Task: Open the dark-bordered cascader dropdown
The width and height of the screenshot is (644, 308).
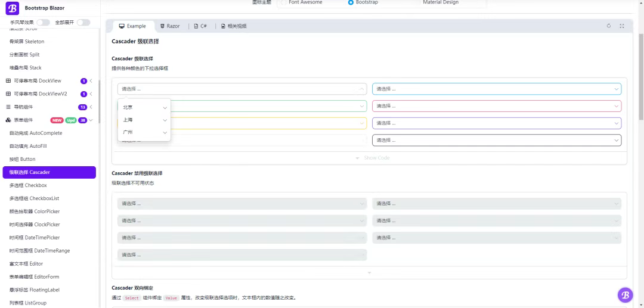Action: tap(497, 140)
